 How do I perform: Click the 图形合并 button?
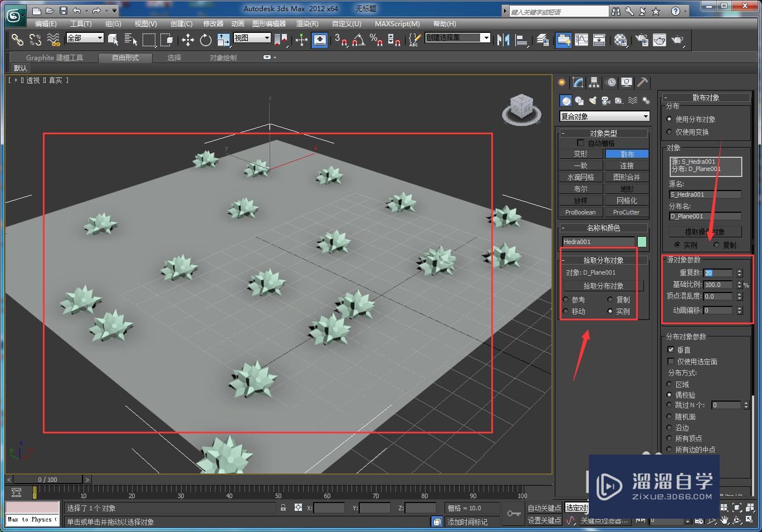[x=627, y=177]
